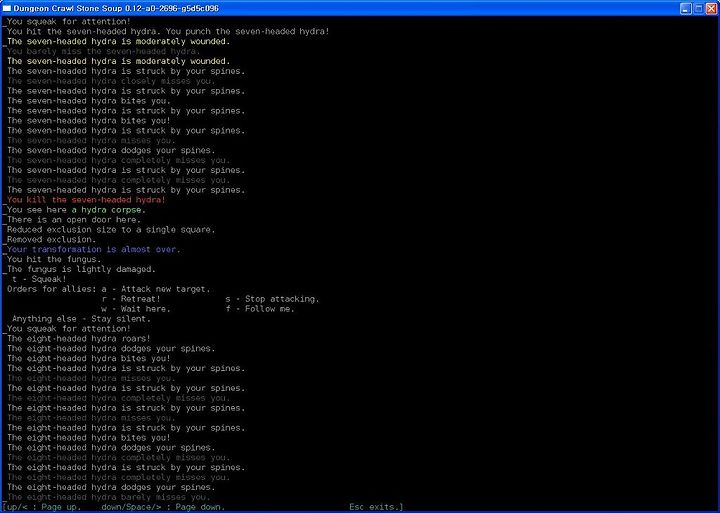Image resolution: width=720 pixels, height=513 pixels.
Task: Click the 'Esc exits.]' hint at the bottom
Action: click(x=376, y=507)
